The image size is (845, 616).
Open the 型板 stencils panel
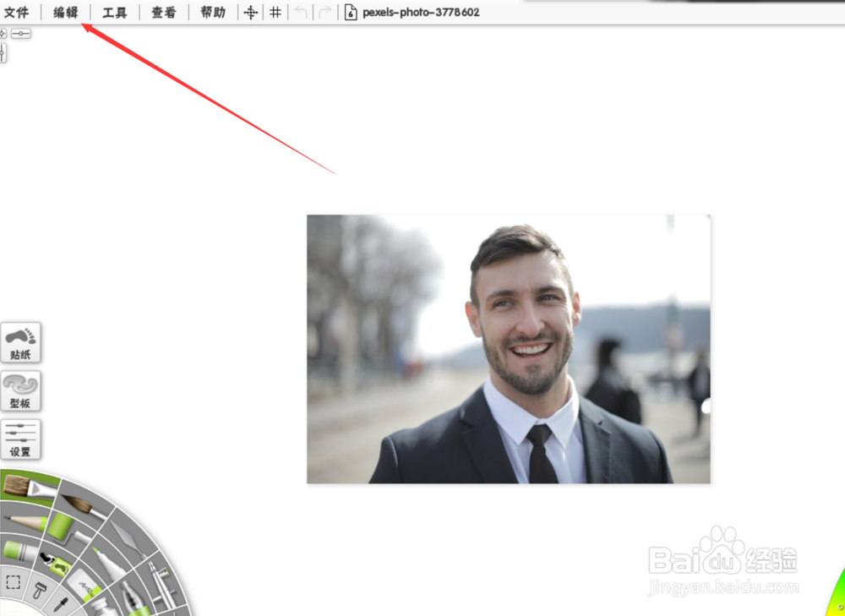point(20,390)
